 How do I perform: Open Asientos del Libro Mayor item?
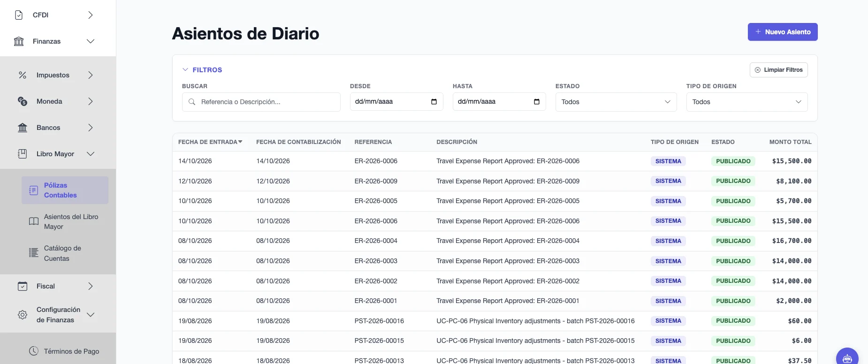click(x=65, y=221)
